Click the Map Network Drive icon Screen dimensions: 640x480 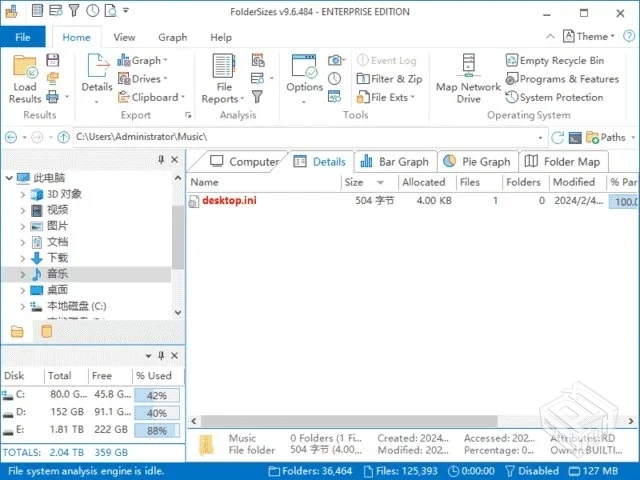pos(467,78)
